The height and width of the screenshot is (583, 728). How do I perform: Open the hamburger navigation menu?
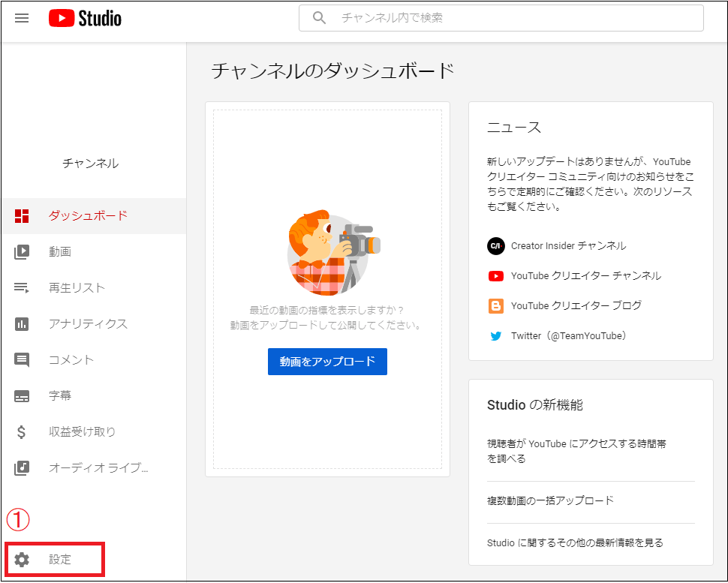coord(22,18)
